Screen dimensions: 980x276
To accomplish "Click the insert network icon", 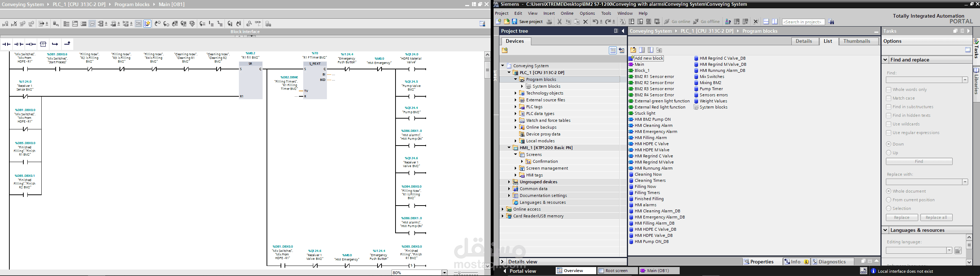I will point(5,24).
